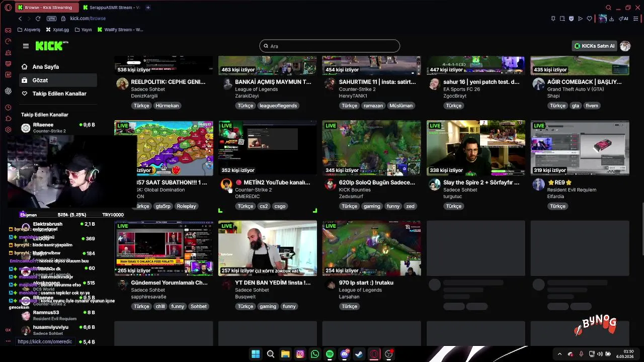644x362 pixels.
Task: Toggle the Opera VPN badge
Action: point(51,19)
